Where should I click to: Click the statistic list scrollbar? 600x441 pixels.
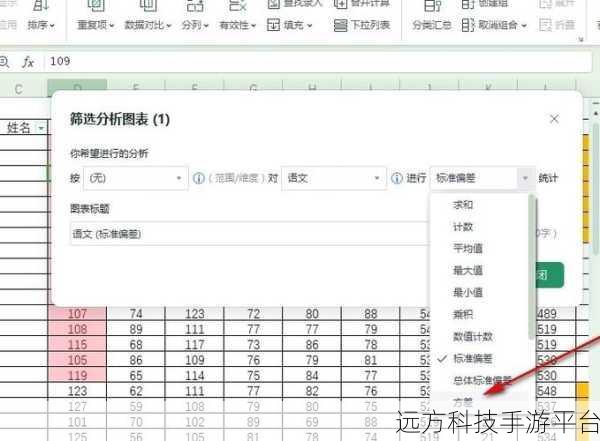(532, 268)
